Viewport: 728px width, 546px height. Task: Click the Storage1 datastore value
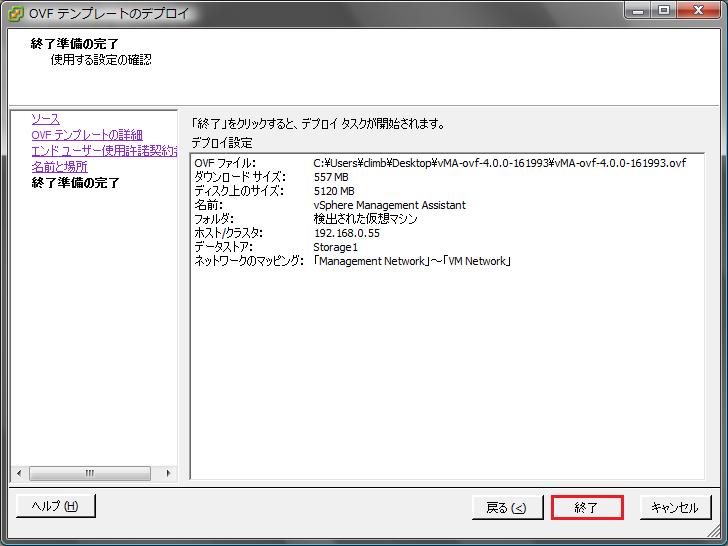click(x=336, y=247)
